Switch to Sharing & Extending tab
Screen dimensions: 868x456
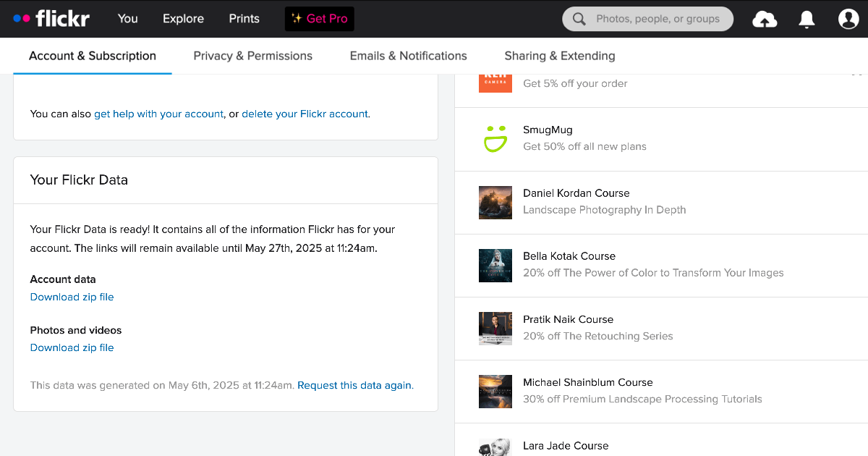(560, 56)
